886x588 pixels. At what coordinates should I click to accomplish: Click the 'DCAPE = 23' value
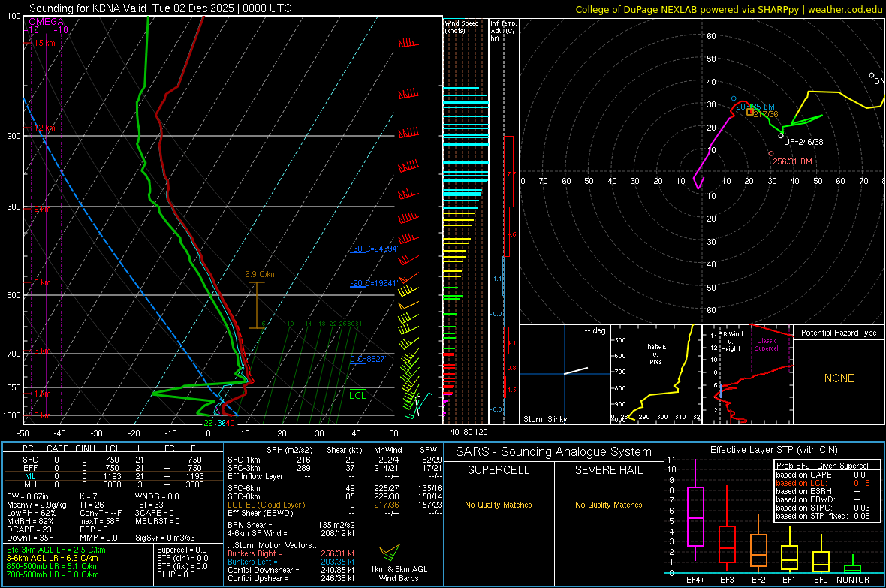[29, 529]
